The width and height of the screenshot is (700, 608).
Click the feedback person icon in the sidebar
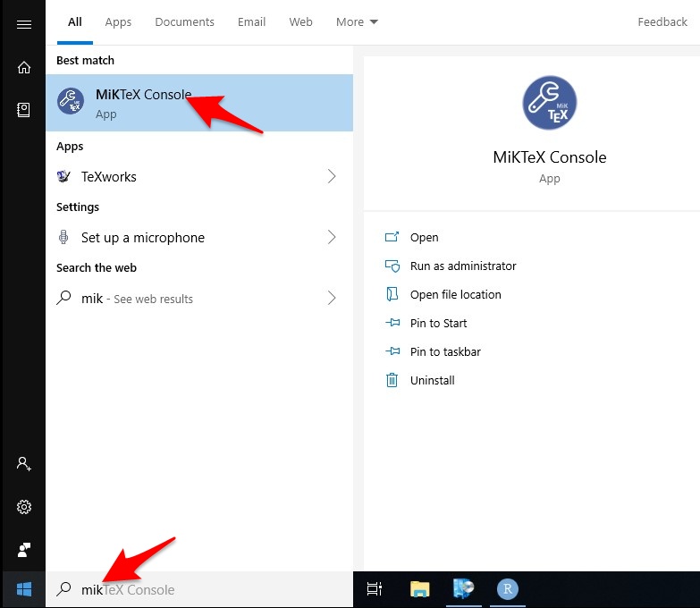coord(23,550)
